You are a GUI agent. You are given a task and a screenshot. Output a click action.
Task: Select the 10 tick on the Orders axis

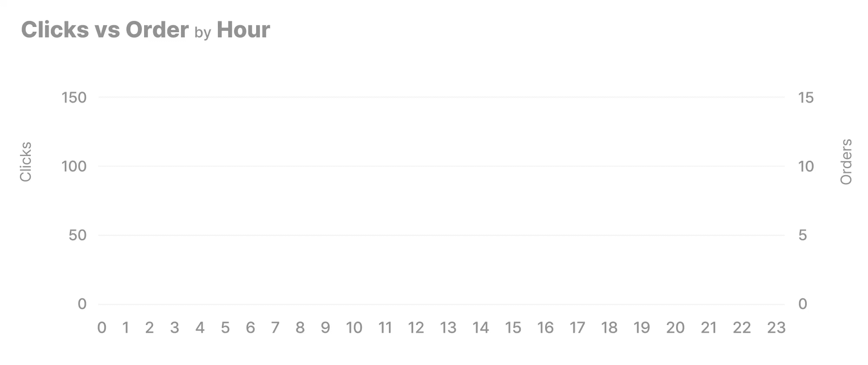click(x=806, y=166)
